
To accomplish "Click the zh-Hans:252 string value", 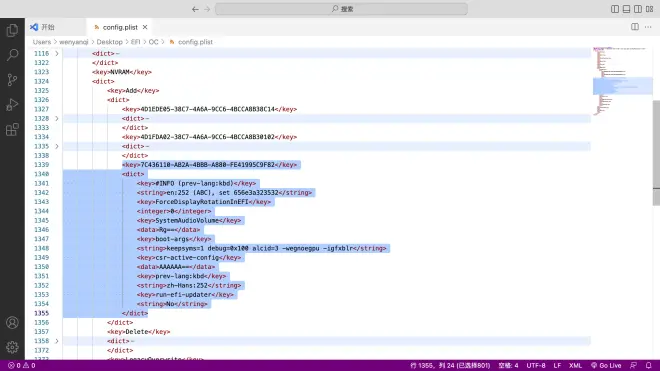I will pyautogui.click(x=189, y=285).
